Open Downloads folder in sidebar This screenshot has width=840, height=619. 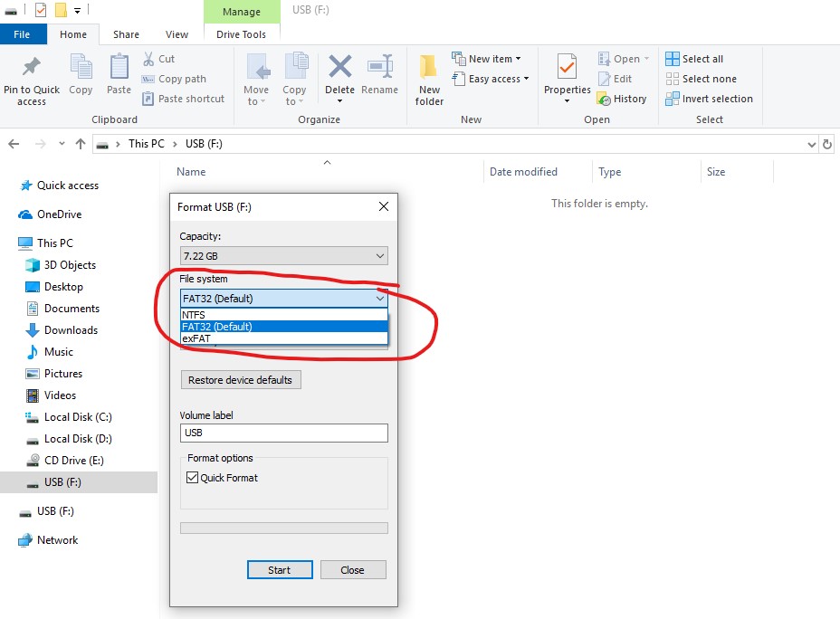[61, 329]
